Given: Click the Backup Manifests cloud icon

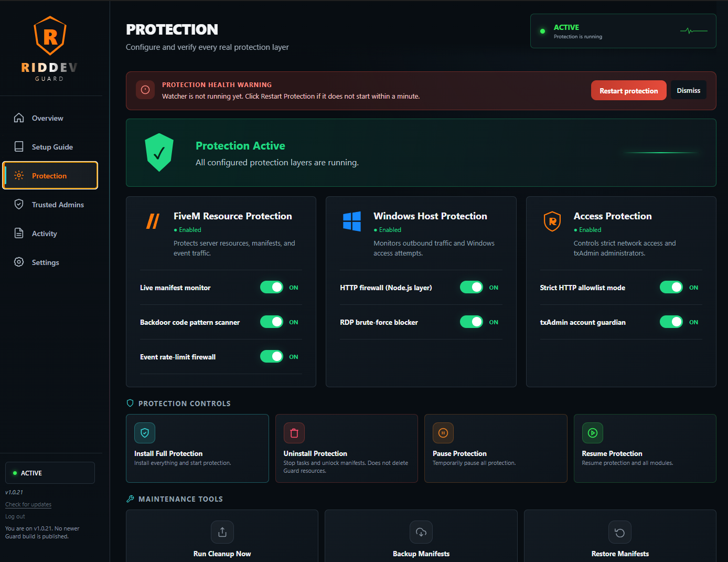Looking at the screenshot, I should pyautogui.click(x=421, y=532).
